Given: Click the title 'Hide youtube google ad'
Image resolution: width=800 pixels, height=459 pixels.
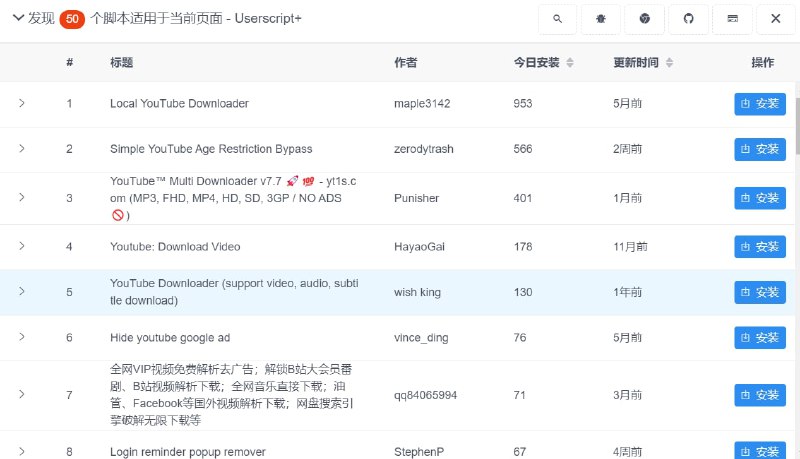Looking at the screenshot, I should [170, 338].
